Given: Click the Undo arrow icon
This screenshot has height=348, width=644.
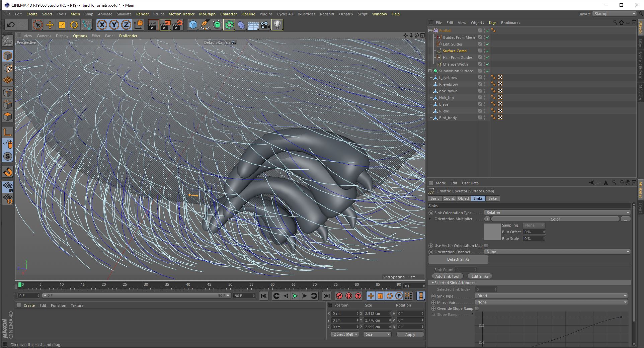Looking at the screenshot, I should 10,25.
